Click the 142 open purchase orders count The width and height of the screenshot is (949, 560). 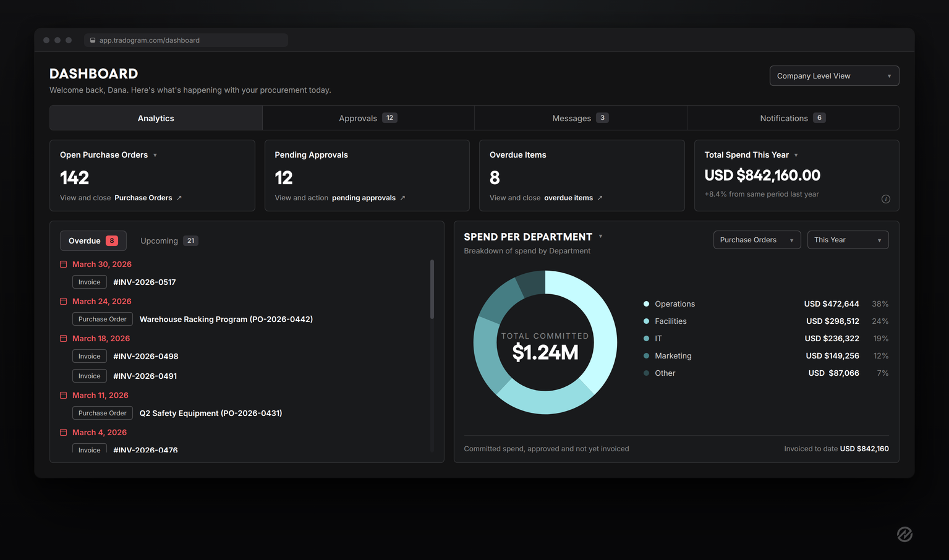coord(74,178)
